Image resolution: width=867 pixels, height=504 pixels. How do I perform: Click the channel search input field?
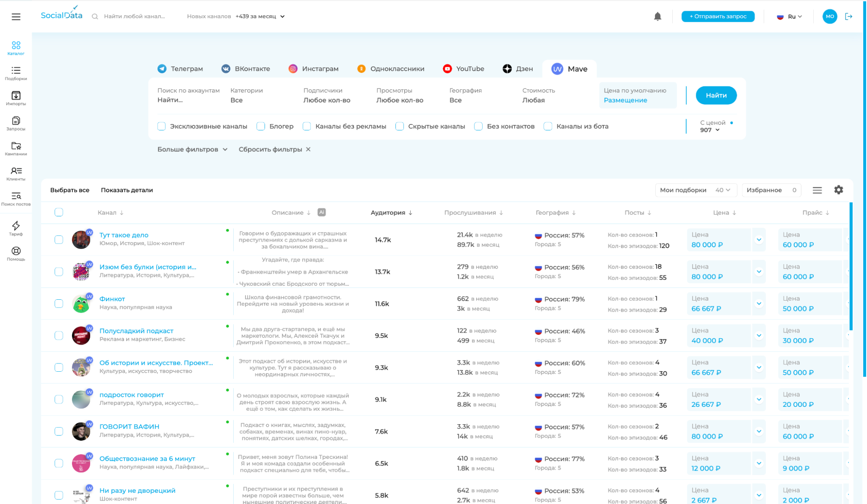click(x=134, y=16)
